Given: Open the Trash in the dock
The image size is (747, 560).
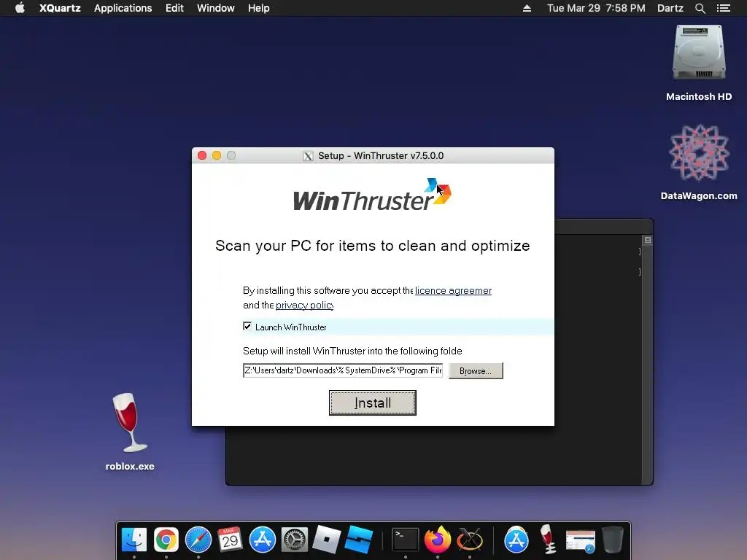Looking at the screenshot, I should coord(613,540).
